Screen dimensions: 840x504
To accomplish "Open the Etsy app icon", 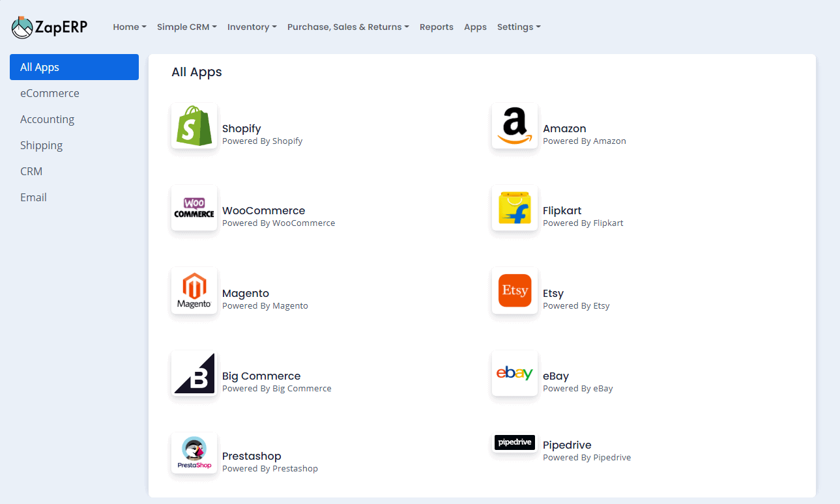I will click(x=515, y=290).
